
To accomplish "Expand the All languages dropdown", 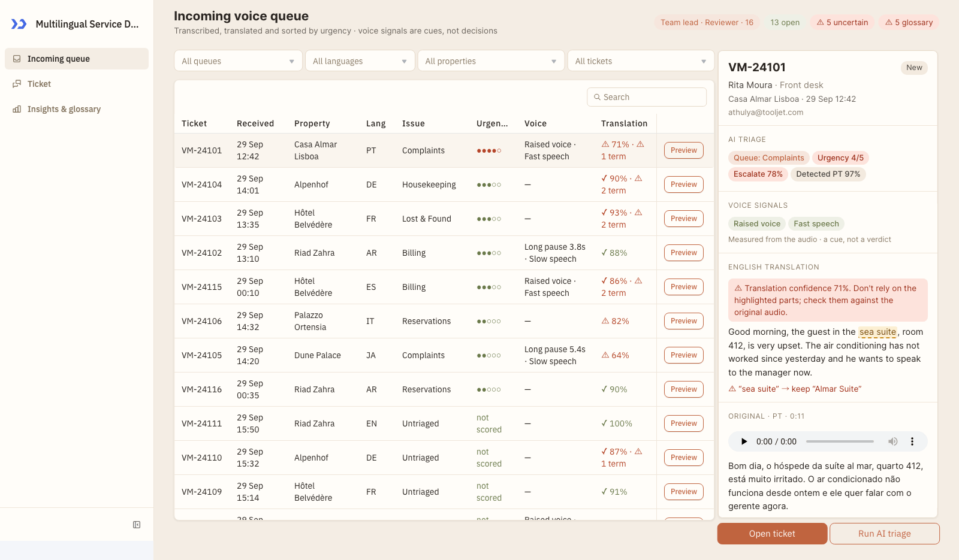I will (360, 61).
